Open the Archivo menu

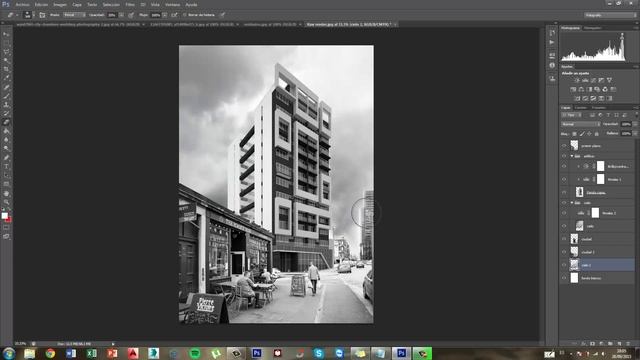[22, 4]
